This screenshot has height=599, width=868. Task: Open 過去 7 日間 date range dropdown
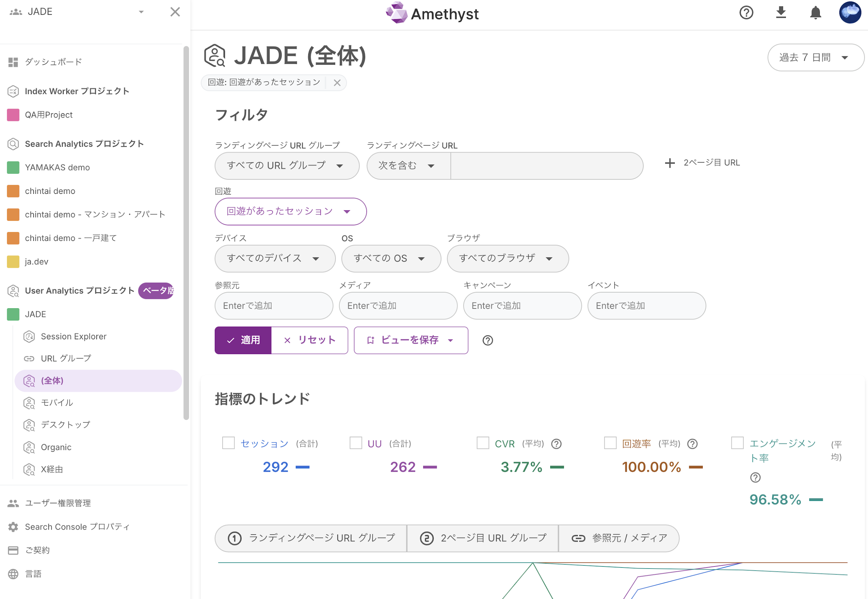click(816, 57)
